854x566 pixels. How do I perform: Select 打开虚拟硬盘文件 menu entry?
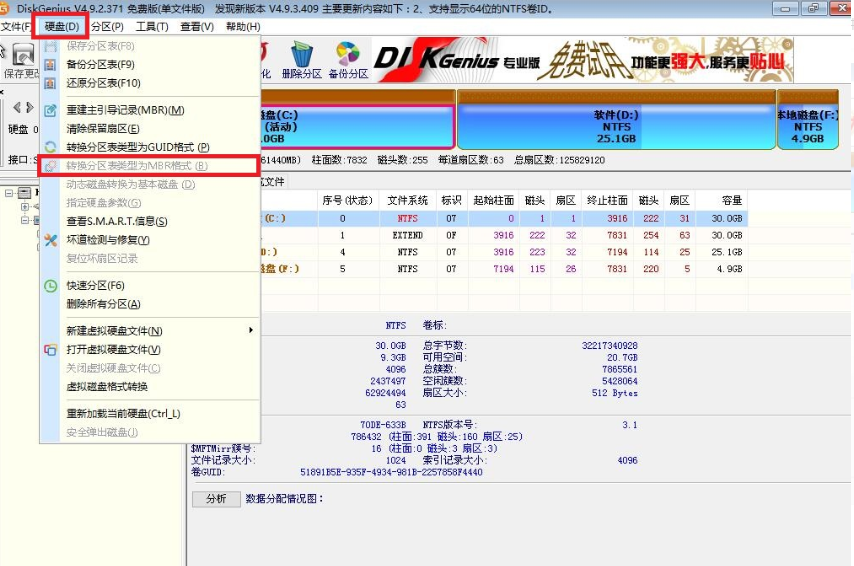[x=113, y=350]
